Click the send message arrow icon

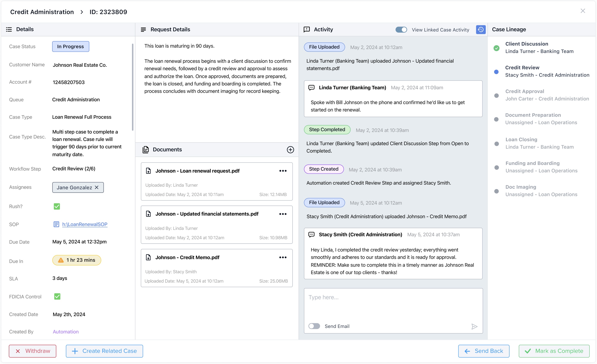(474, 326)
